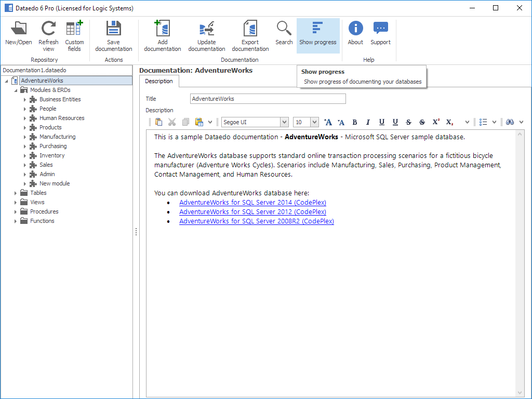Toggle superscript formatting
532x399 pixels.
436,122
